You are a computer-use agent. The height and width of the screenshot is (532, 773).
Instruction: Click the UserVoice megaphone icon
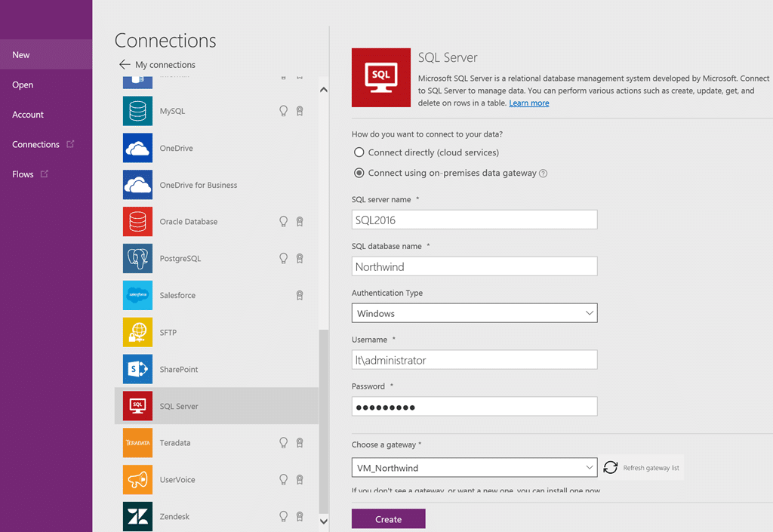137,480
